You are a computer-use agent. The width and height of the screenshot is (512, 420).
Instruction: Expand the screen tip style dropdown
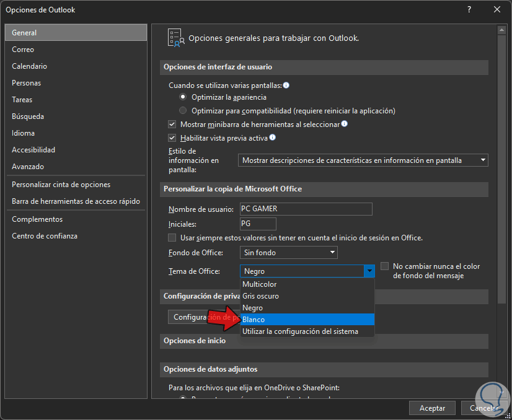[x=483, y=160]
